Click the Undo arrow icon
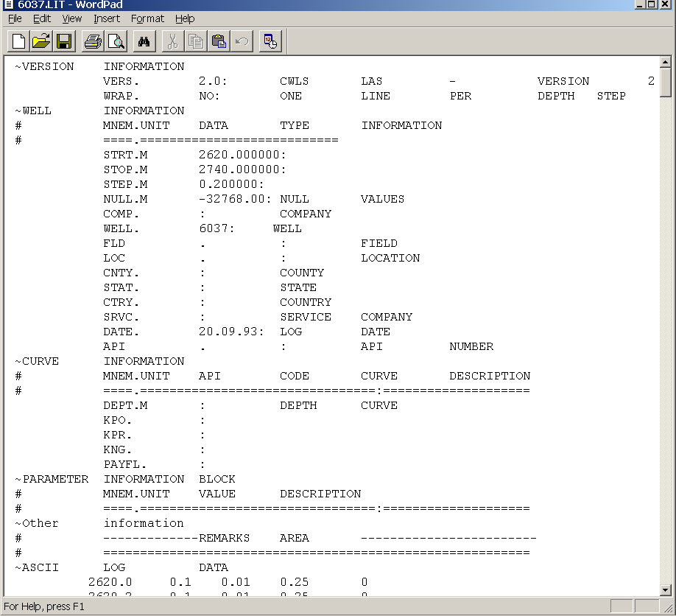 pyautogui.click(x=242, y=42)
